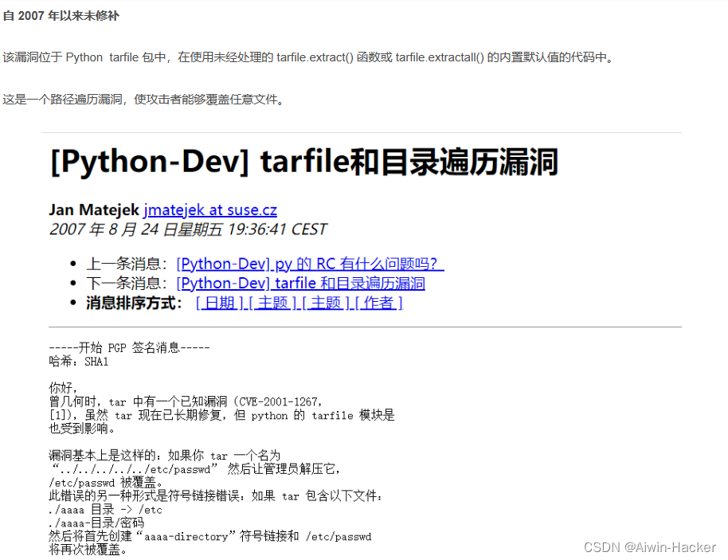Open previous message link about py 的 RC
Screen dimensions: 728x560
(310, 264)
